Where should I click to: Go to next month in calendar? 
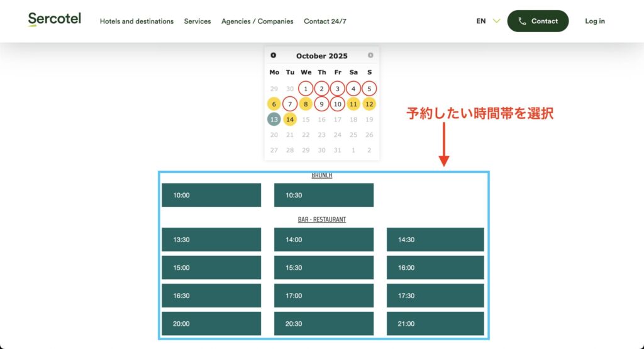[x=370, y=55]
